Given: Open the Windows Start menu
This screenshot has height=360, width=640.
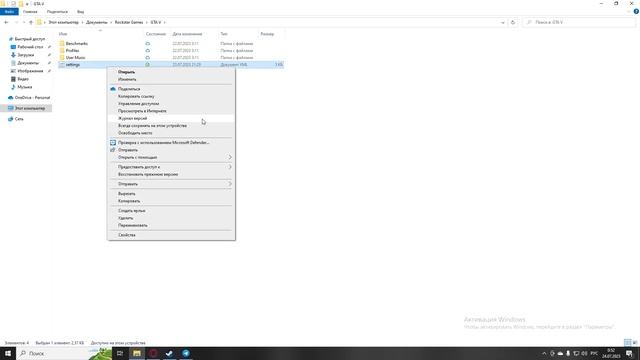Looking at the screenshot, I should (8, 353).
